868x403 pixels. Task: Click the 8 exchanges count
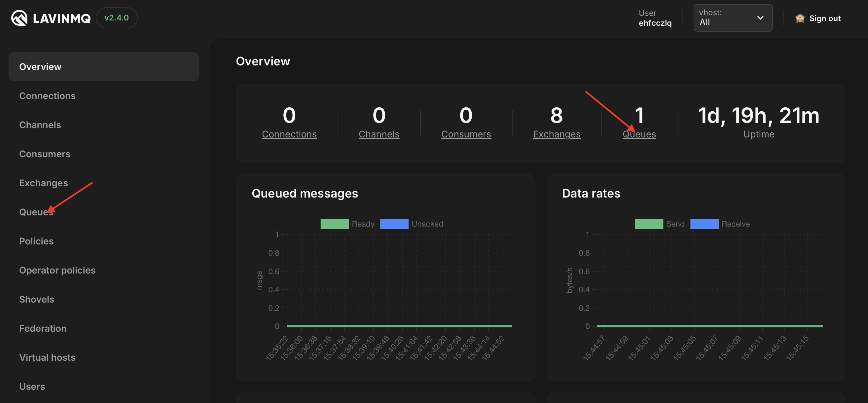tap(556, 115)
